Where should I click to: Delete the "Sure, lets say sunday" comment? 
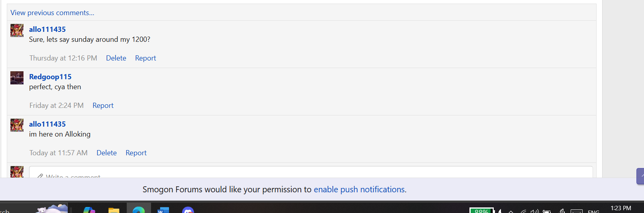tap(116, 58)
